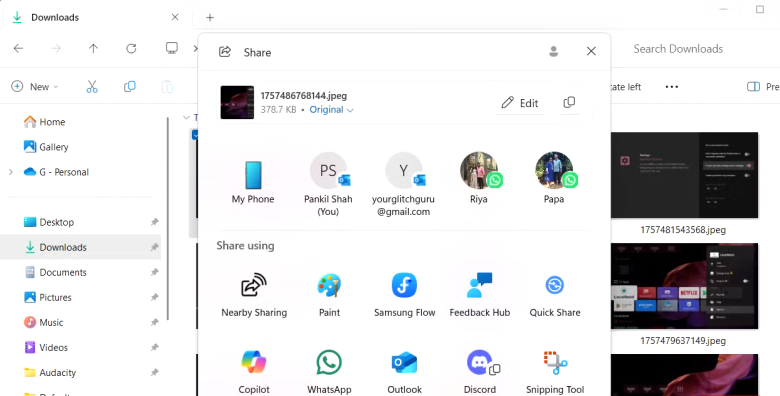Open Videos in sidebar
Screen dimensions: 780x396
coord(46,348)
